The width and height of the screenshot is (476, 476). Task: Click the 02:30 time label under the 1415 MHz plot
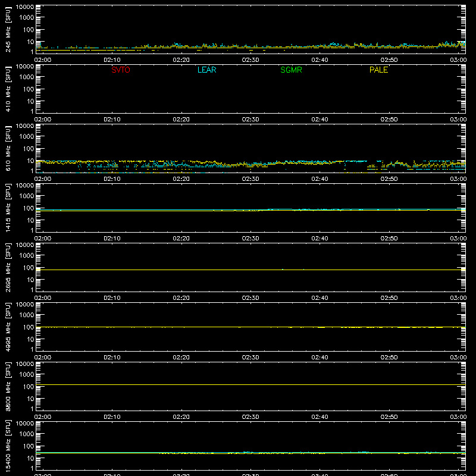(250, 239)
